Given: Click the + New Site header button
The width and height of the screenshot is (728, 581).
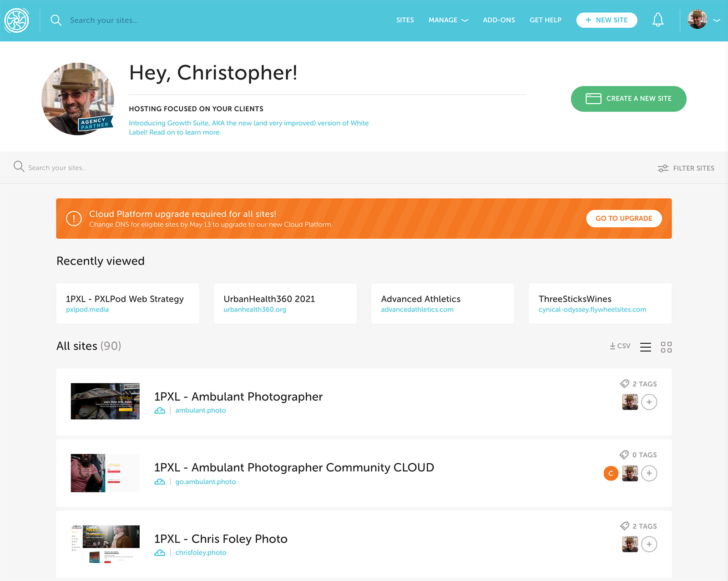Looking at the screenshot, I should coord(607,20).
